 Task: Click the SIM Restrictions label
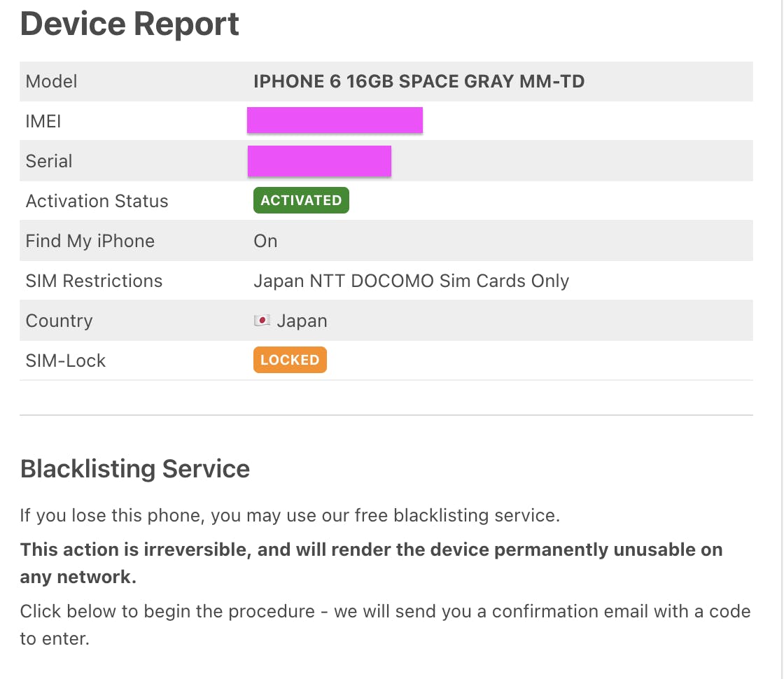[x=94, y=281]
